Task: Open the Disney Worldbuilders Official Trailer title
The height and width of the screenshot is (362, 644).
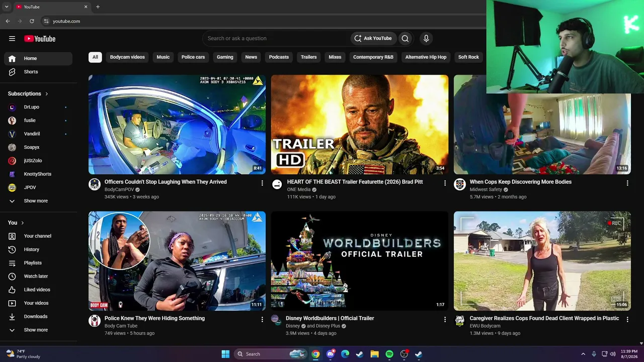Action: pyautogui.click(x=330, y=318)
